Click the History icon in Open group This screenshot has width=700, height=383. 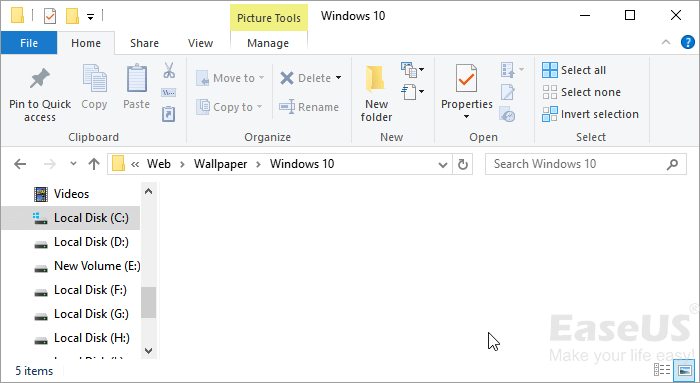508,114
